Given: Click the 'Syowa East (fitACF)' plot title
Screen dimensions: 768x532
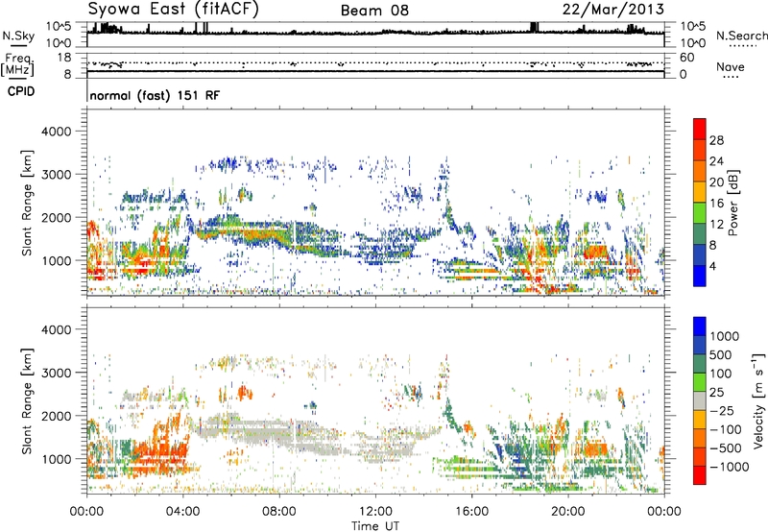Looking at the screenshot, I should point(173,9).
